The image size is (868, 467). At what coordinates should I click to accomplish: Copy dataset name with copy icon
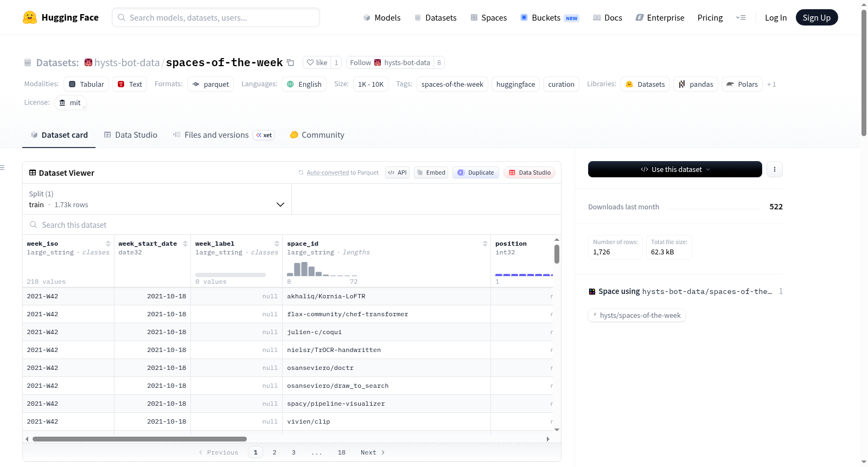click(290, 62)
